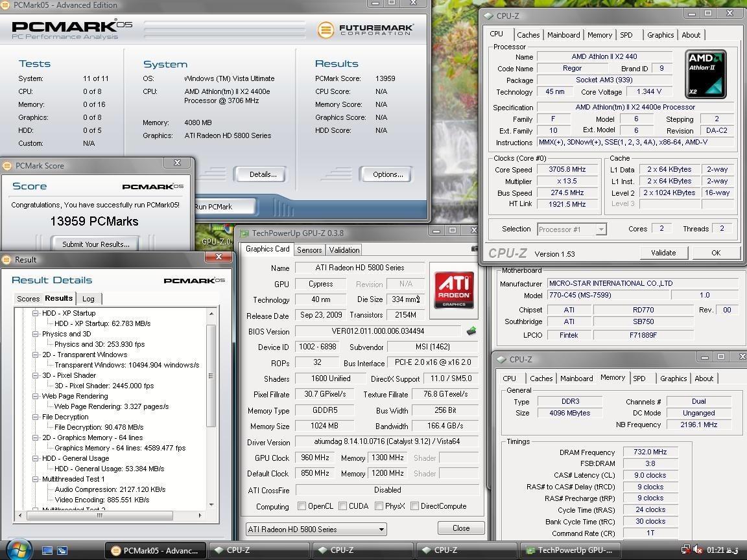Select Audio Compression: 2127.120 KB/s row
The height and width of the screenshot is (560, 747).
(110, 489)
